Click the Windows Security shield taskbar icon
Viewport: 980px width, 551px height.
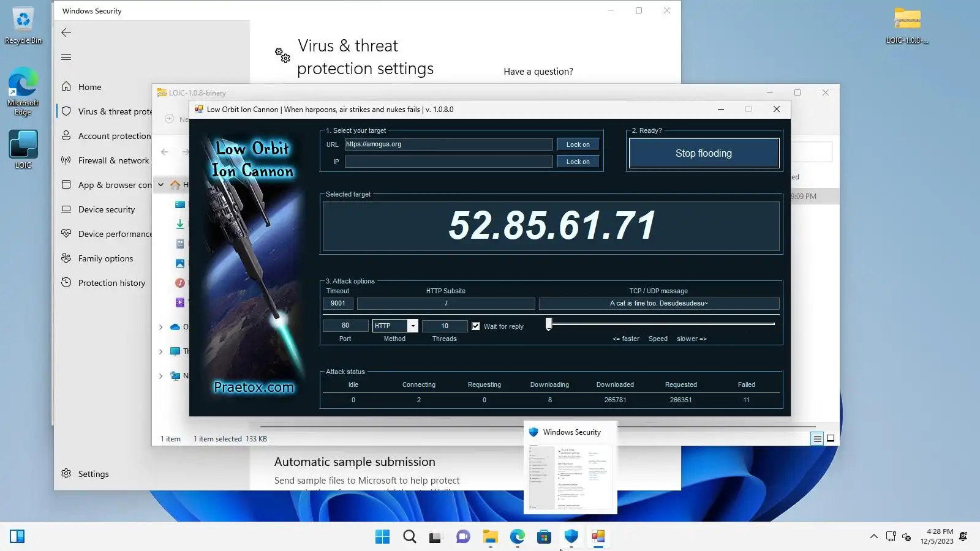click(571, 537)
